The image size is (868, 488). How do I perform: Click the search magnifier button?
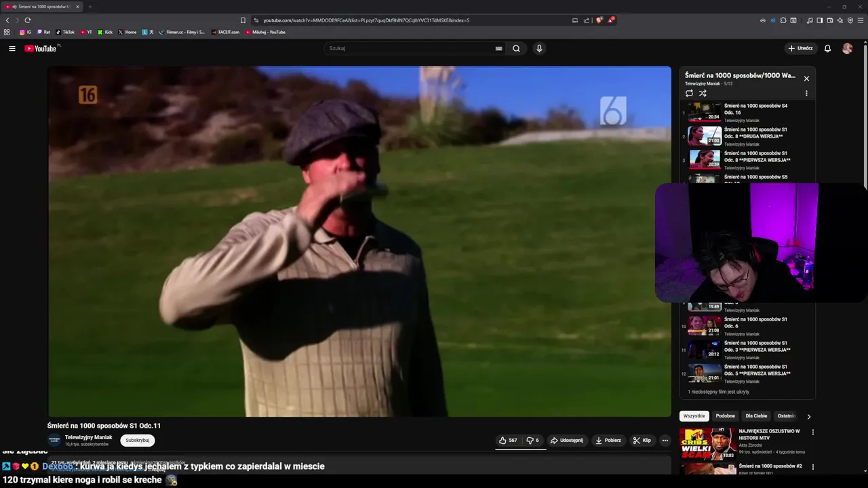pyautogui.click(x=516, y=48)
